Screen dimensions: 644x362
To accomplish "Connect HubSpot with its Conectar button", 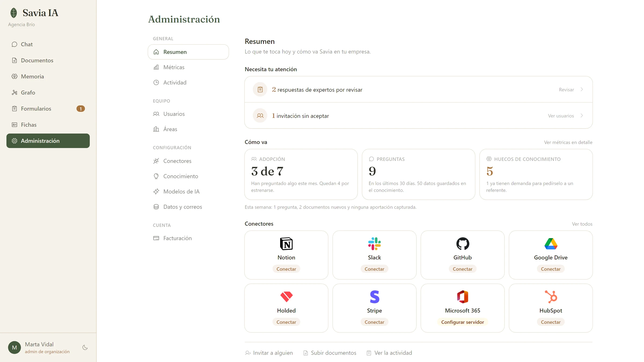I will tap(551, 322).
